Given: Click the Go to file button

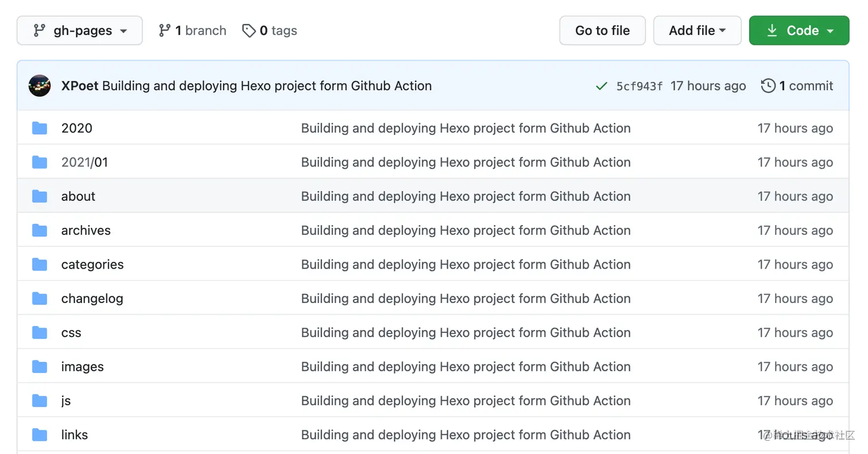Looking at the screenshot, I should [602, 30].
